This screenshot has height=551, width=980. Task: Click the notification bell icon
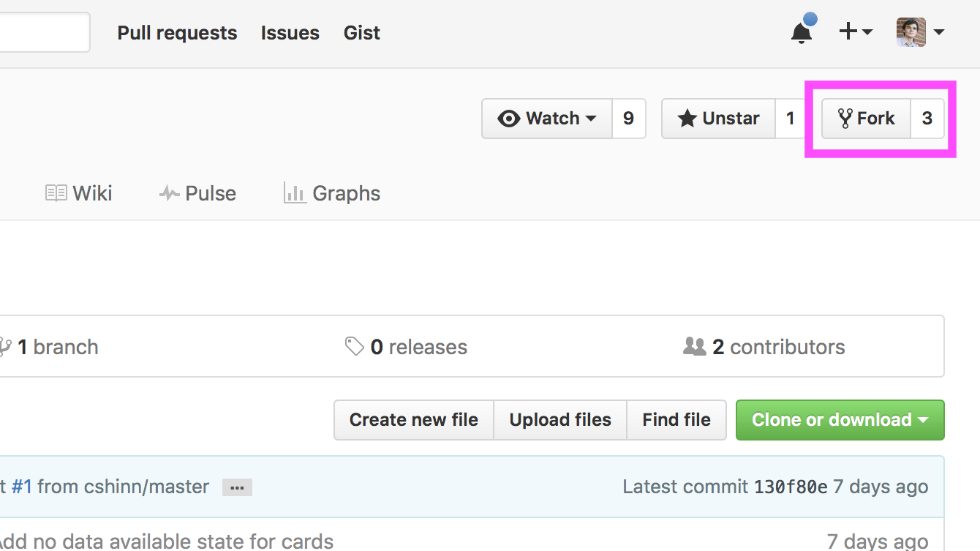point(801,32)
